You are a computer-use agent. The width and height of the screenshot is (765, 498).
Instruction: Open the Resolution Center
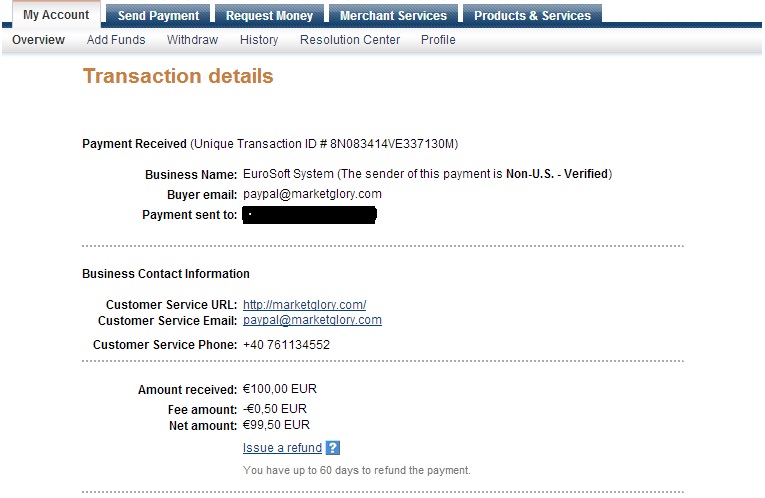pos(350,40)
